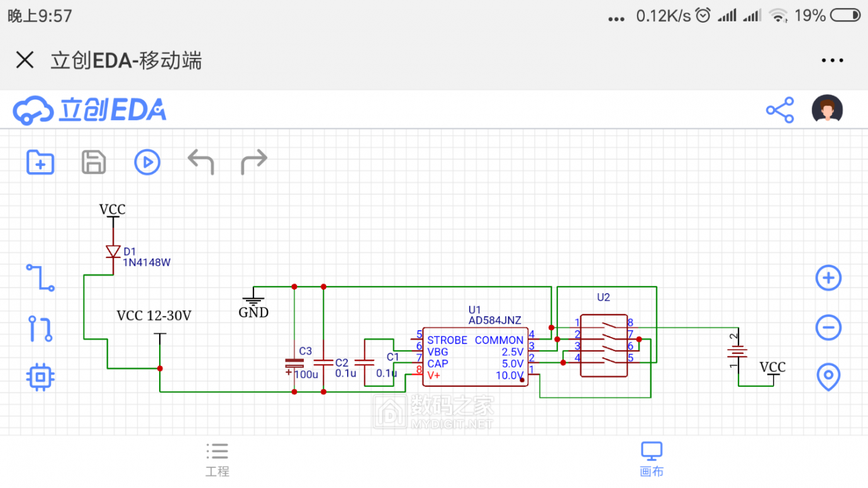
Task: Tap the Wi-Fi status icon
Action: click(779, 16)
